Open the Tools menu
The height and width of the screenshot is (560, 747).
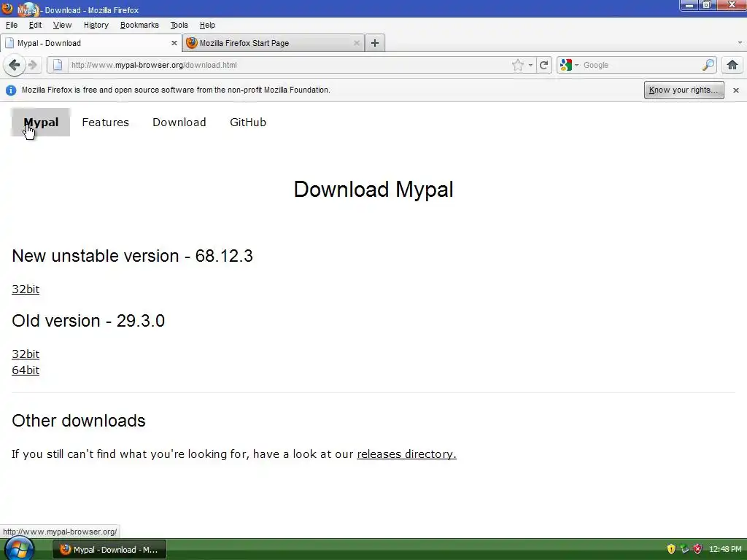[x=179, y=26]
